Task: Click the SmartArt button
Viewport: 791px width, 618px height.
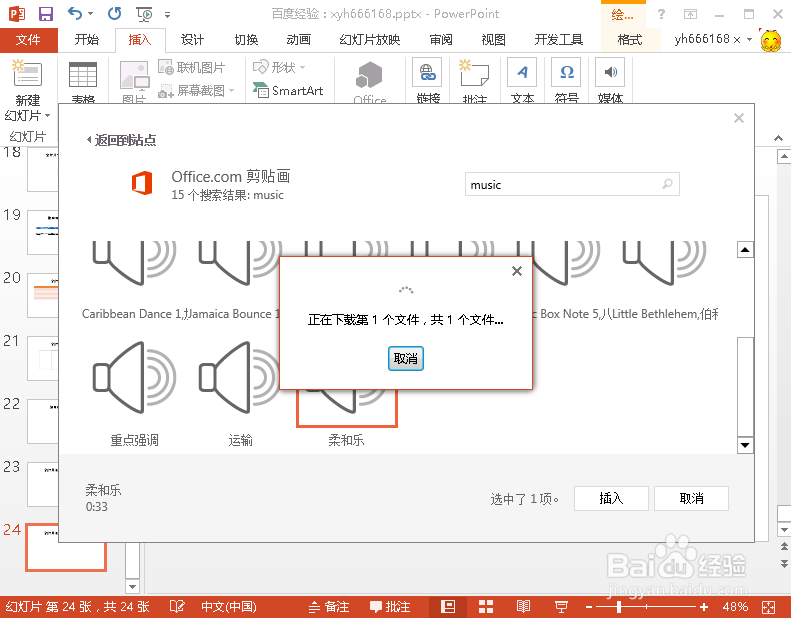Action: point(288,91)
